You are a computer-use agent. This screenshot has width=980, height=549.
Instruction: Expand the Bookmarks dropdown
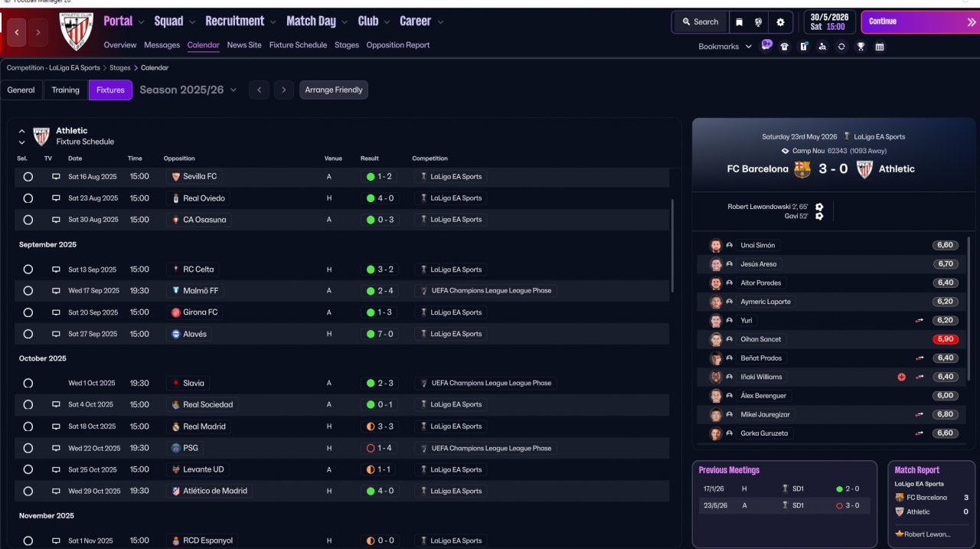(725, 47)
